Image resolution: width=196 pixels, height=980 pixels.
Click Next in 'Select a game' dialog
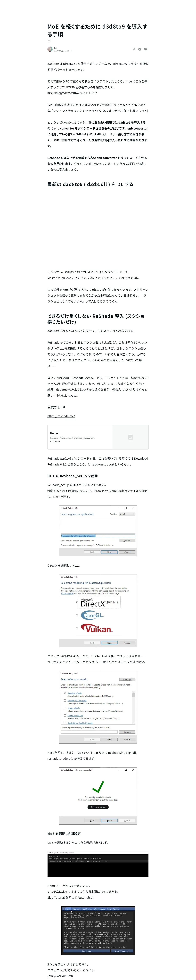click(109, 552)
